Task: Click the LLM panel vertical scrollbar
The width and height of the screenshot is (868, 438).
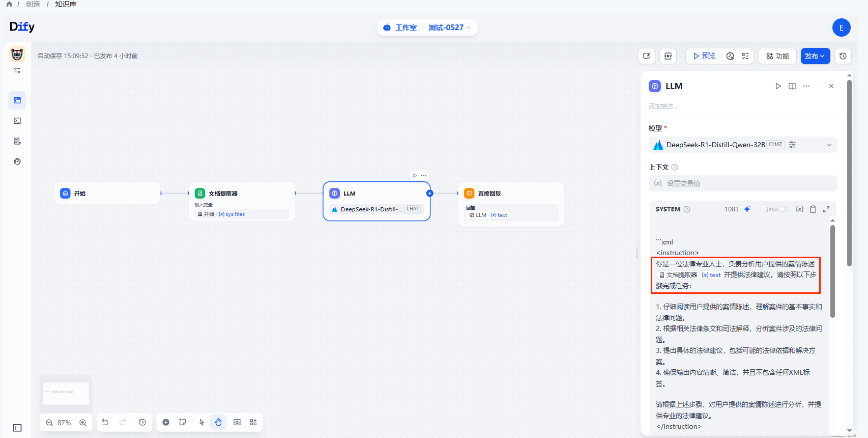Action: (x=849, y=173)
